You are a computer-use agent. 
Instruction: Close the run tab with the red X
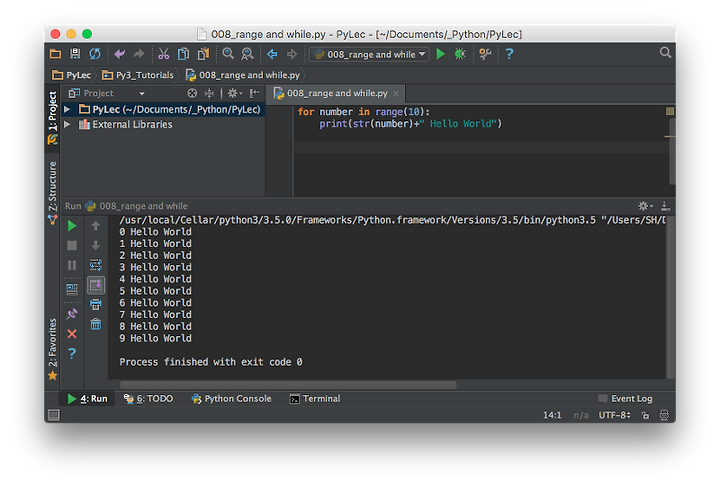pos(72,334)
